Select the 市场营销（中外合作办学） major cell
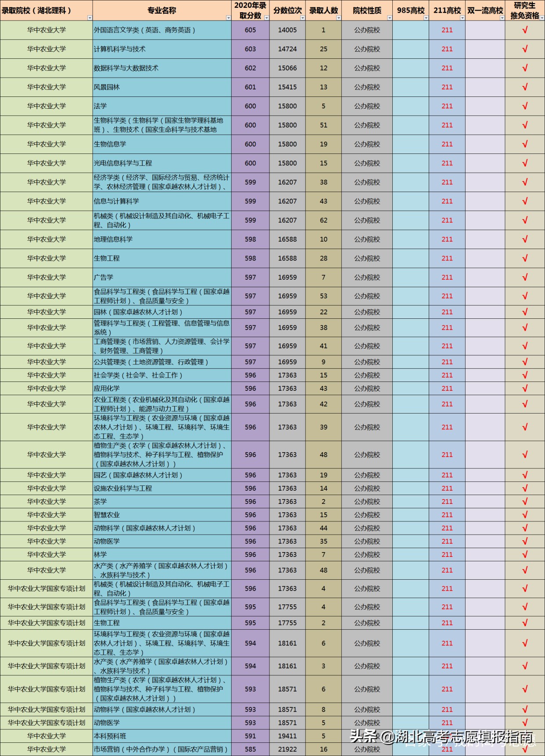This screenshot has width=545, height=756. click(x=162, y=749)
